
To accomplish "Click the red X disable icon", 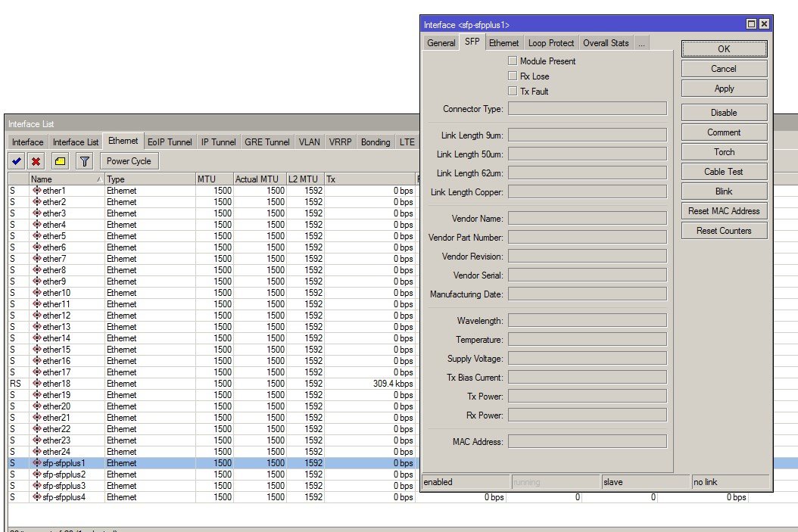I will [36, 161].
